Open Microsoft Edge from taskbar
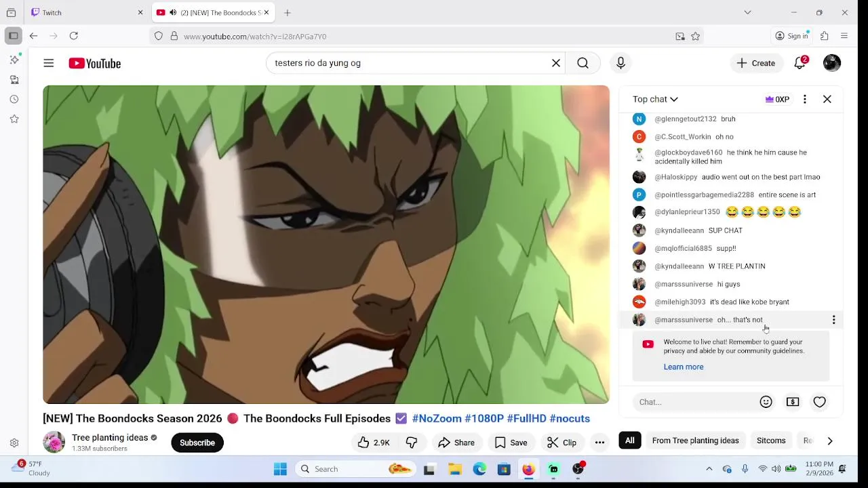This screenshot has height=488, width=868. coord(479,469)
